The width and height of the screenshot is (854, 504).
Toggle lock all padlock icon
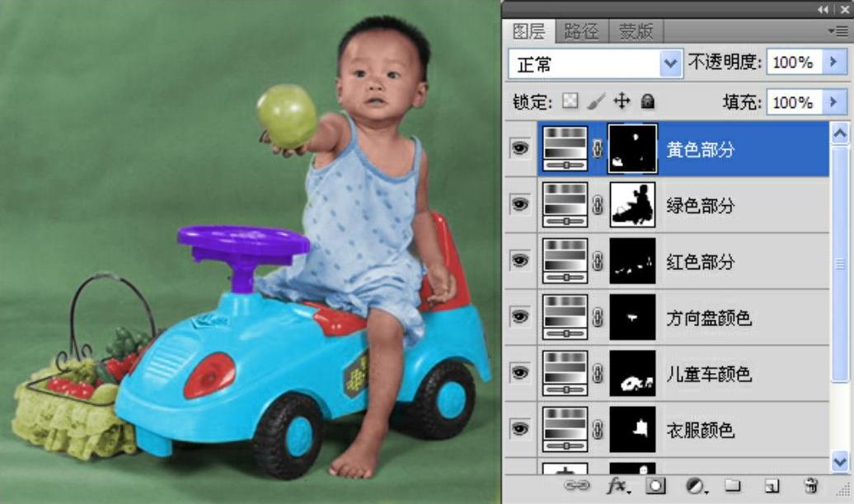[x=647, y=101]
